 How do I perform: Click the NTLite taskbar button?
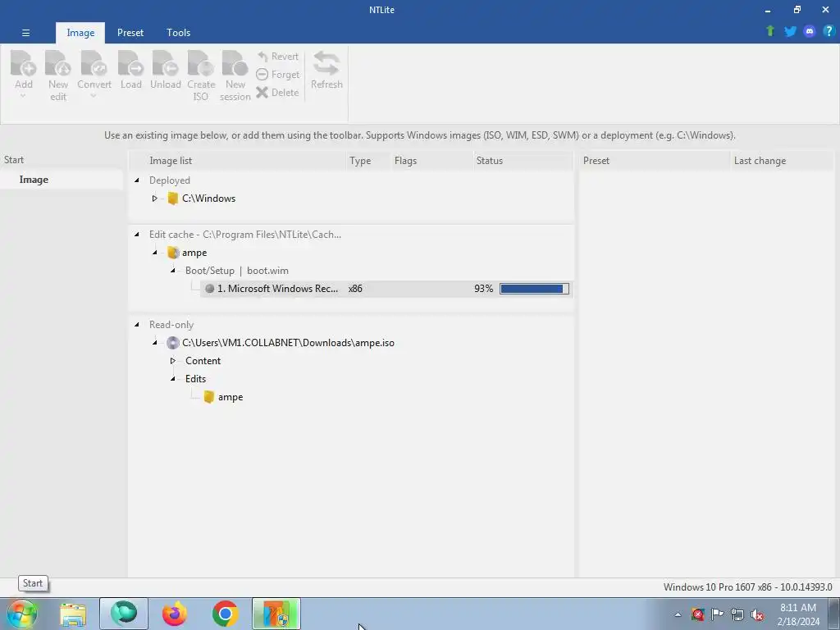point(276,614)
